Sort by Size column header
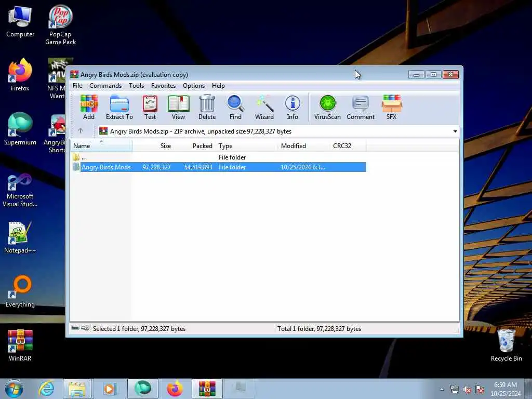Image resolution: width=532 pixels, height=399 pixels. coord(153,146)
